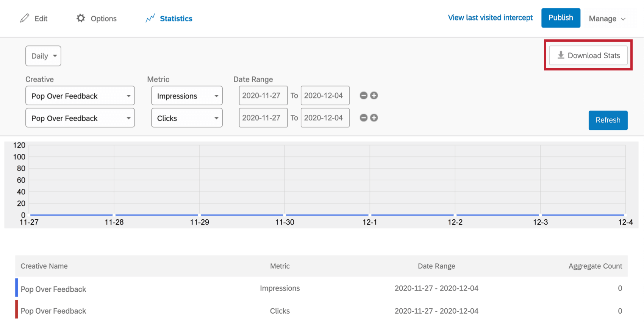Click the pencil Edit icon
The height and width of the screenshot is (322, 644).
coord(25,18)
